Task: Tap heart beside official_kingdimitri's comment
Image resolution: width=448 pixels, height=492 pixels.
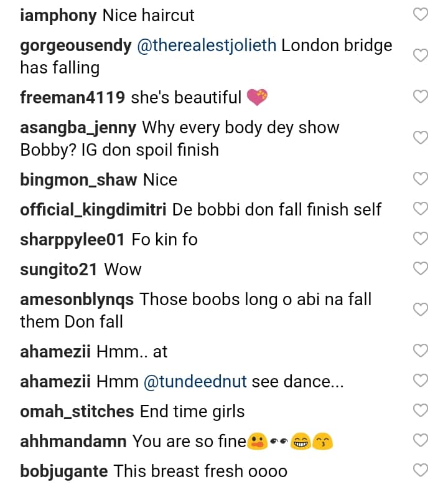Action: pos(421,209)
